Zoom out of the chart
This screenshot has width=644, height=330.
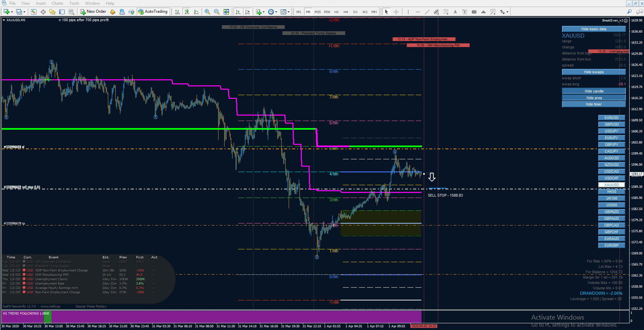[217, 12]
